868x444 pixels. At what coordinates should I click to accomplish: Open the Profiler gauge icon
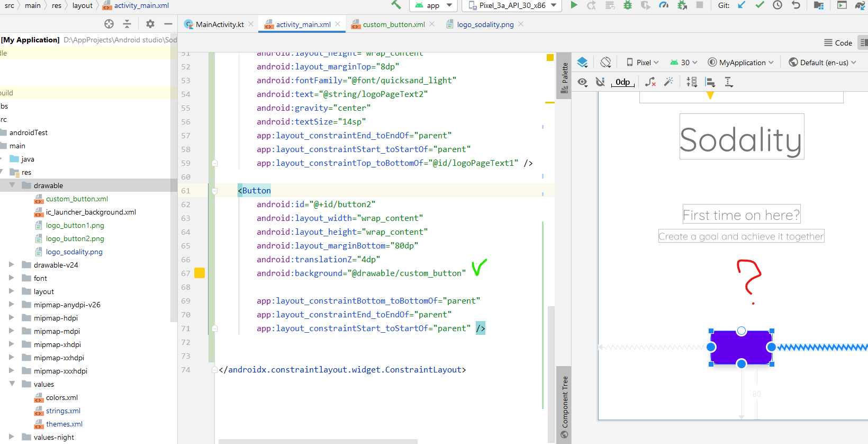[x=664, y=5]
